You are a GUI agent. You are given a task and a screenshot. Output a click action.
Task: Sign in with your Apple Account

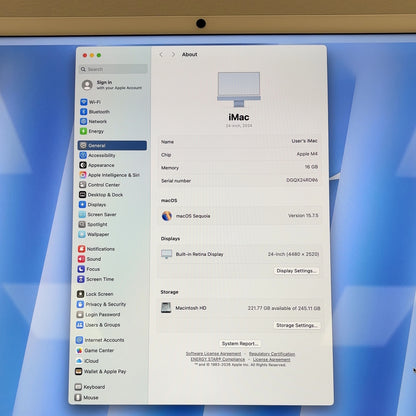(112, 85)
